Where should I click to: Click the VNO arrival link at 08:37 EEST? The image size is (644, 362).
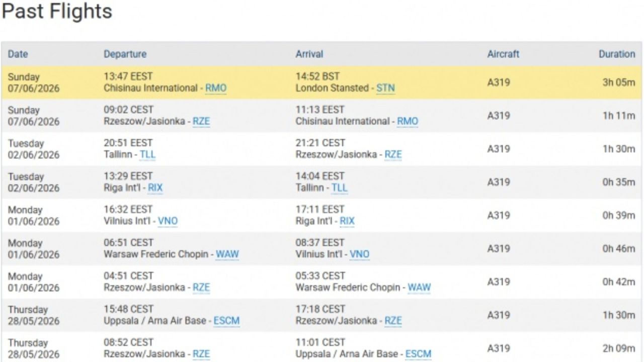359,254
